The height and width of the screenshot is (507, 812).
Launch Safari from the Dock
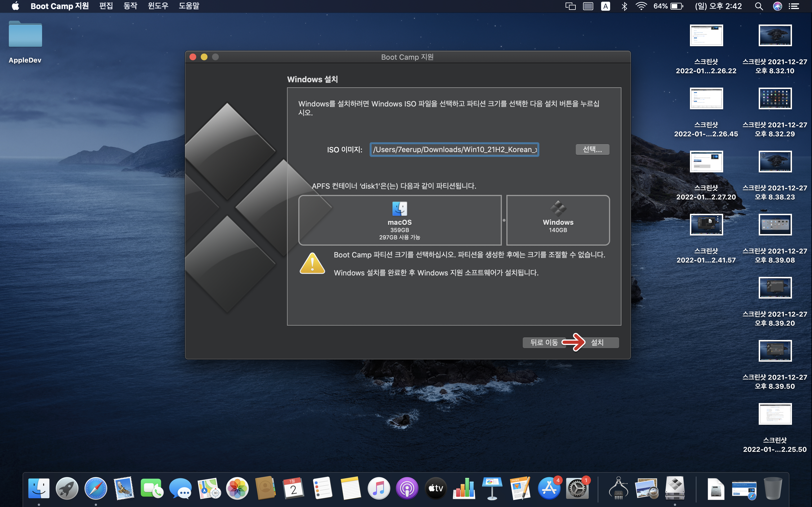96,488
